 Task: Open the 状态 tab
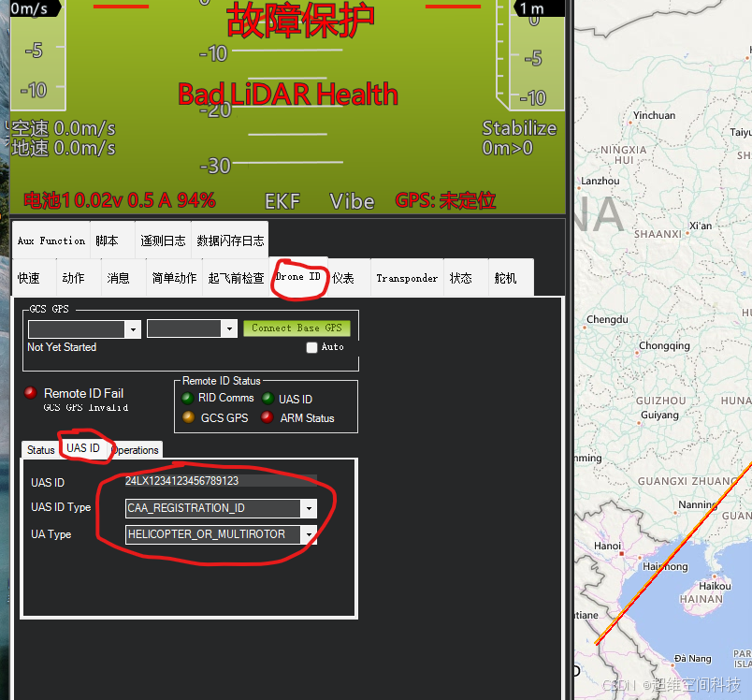coord(466,278)
